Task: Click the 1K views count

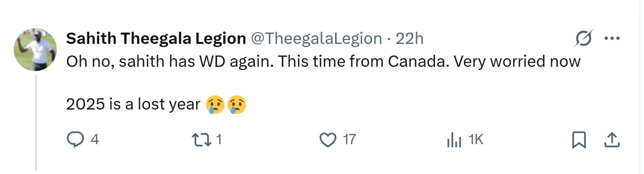Action: click(476, 139)
